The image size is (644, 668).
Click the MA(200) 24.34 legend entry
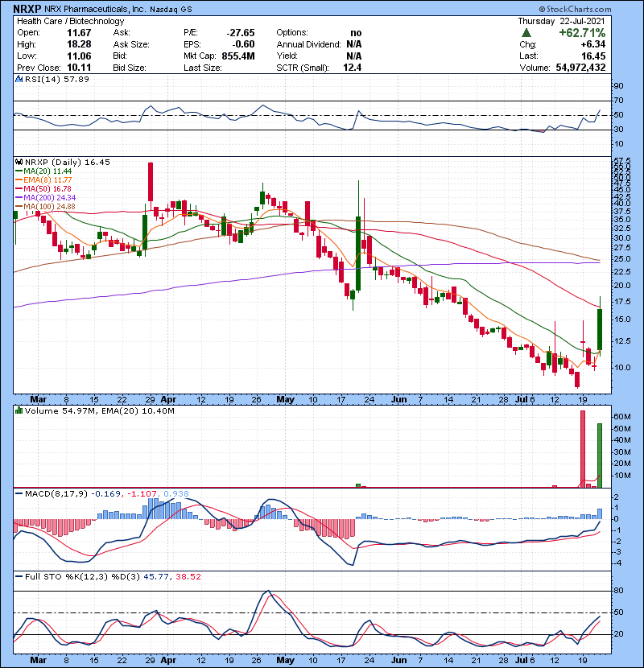[x=46, y=198]
